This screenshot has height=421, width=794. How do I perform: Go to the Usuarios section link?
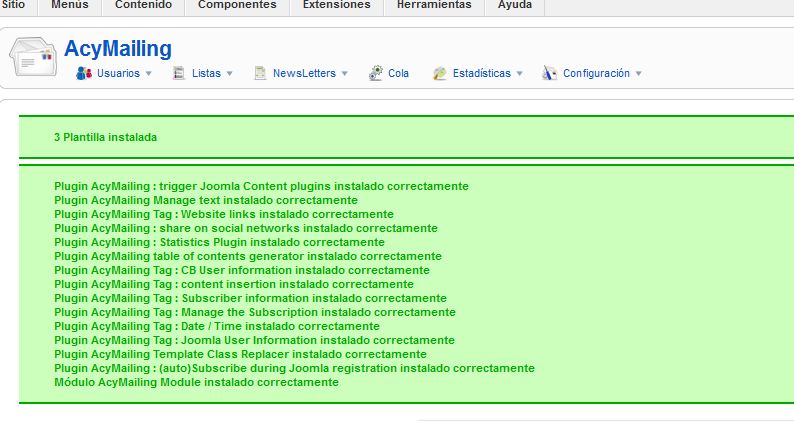click(x=118, y=73)
